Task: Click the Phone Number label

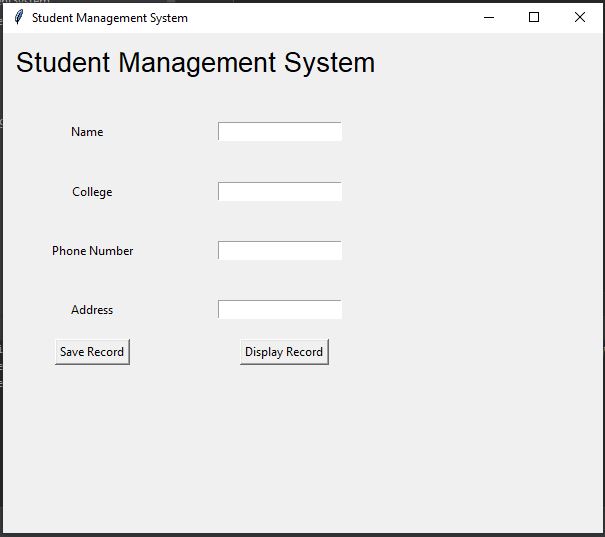Action: point(93,251)
